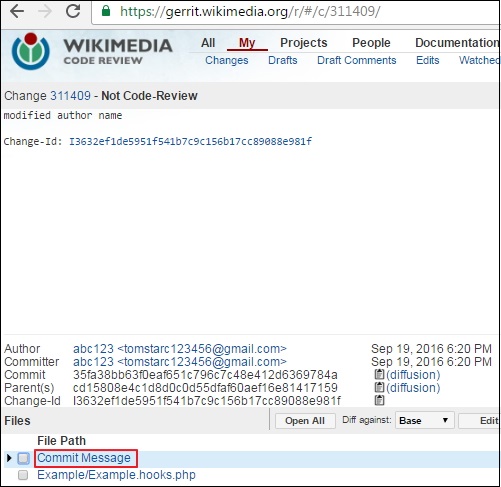Expand the Commit Message row arrow
Screen dimensions: 501x487
coord(9,458)
